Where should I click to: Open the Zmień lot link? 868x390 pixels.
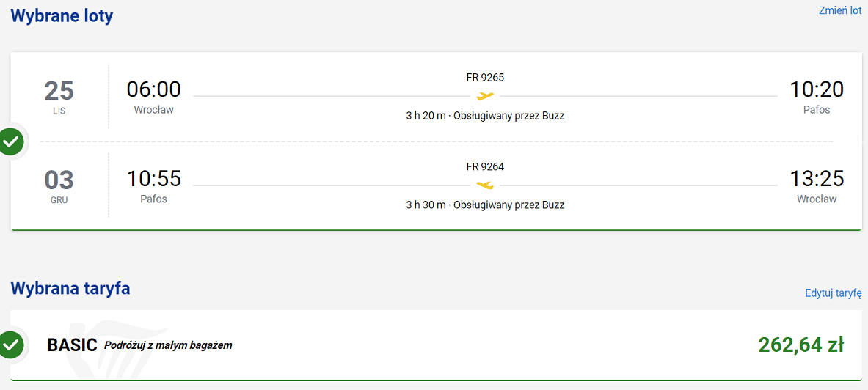click(840, 10)
